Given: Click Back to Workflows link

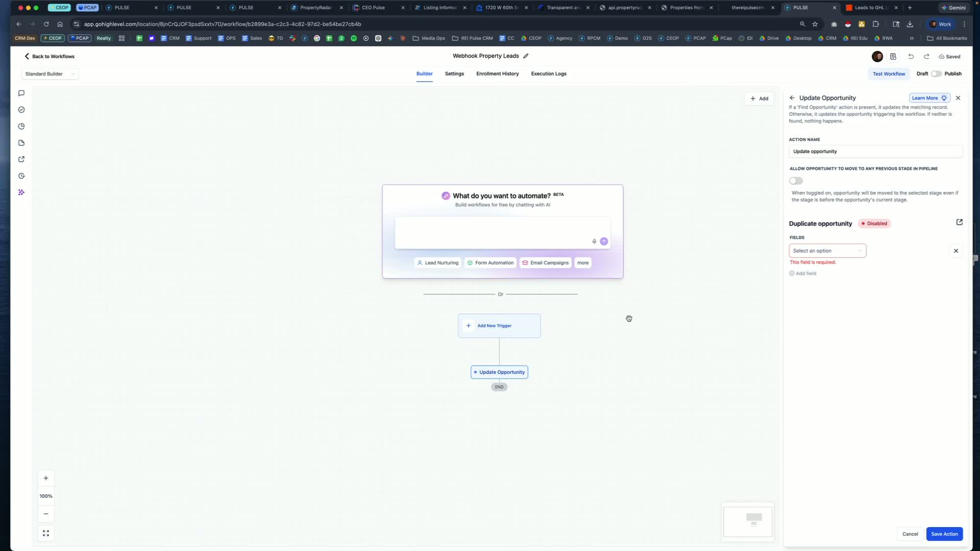Looking at the screenshot, I should (x=50, y=57).
